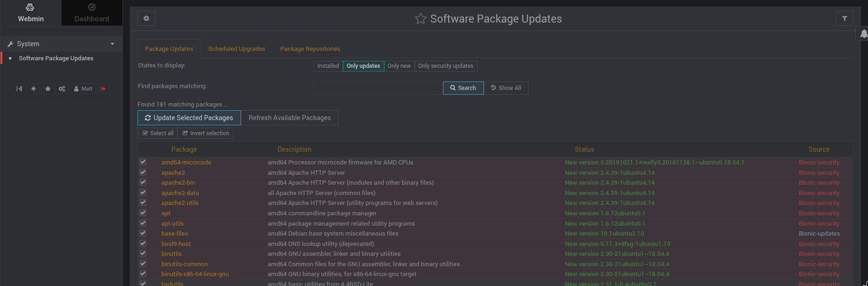Click Refresh Available Packages
868x286 pixels.
tap(289, 118)
